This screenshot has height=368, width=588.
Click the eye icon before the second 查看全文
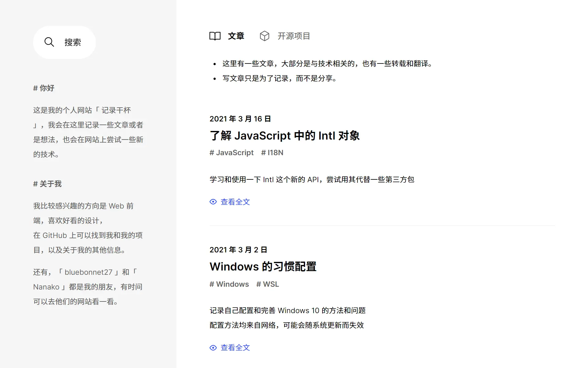click(x=213, y=348)
